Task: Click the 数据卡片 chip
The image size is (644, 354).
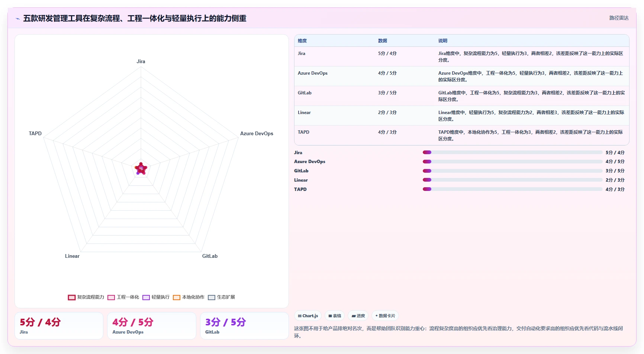Action: (385, 316)
